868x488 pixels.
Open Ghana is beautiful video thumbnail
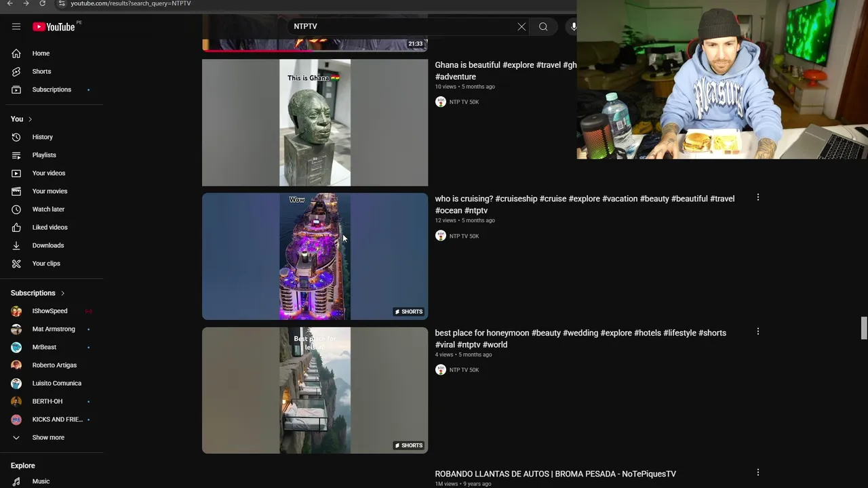315,123
